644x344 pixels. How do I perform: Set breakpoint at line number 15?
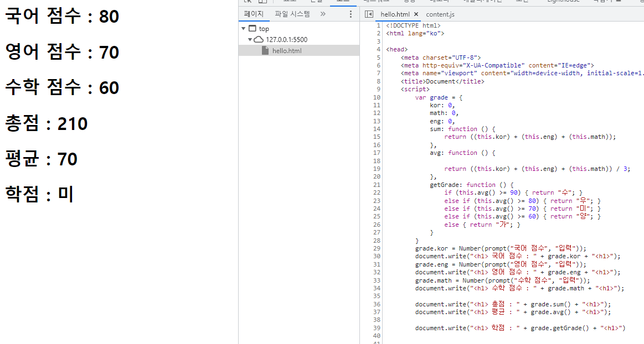tap(377, 137)
